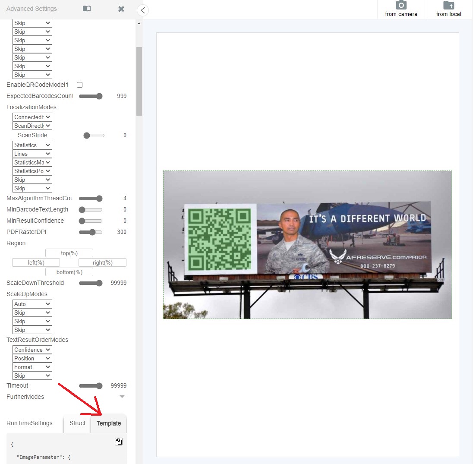Switch to the Template tab
This screenshot has width=476, height=464.
109,423
